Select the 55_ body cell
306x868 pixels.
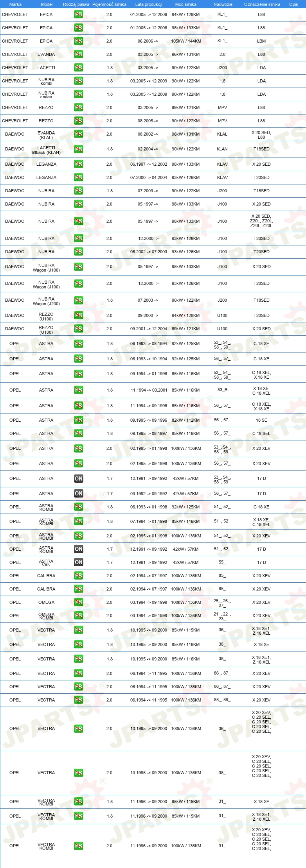click(x=222, y=562)
